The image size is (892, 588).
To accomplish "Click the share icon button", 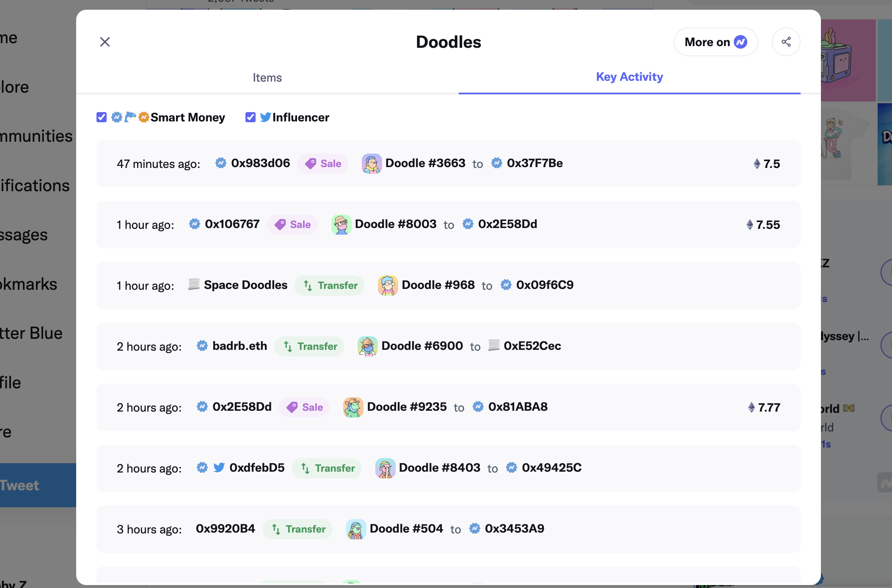I will pos(786,42).
